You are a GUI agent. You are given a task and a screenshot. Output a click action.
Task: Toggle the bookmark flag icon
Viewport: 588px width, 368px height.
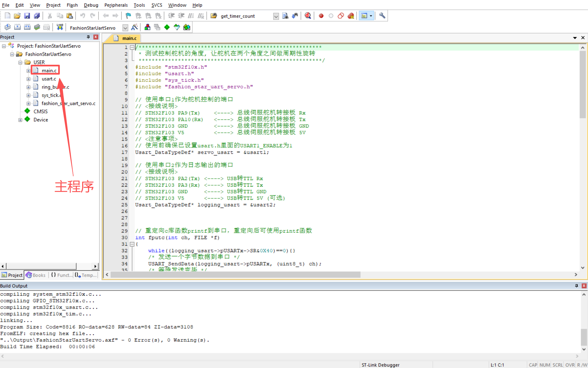coord(128,16)
